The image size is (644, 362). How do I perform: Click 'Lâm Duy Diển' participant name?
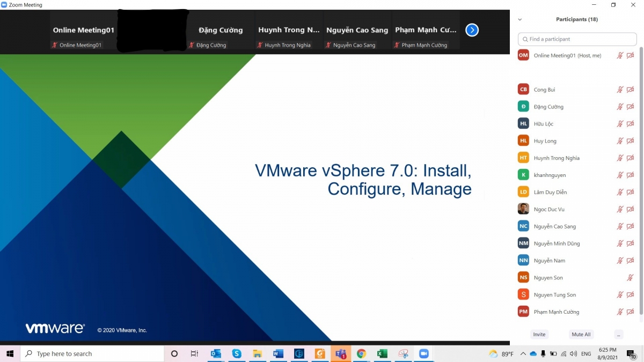550,192
